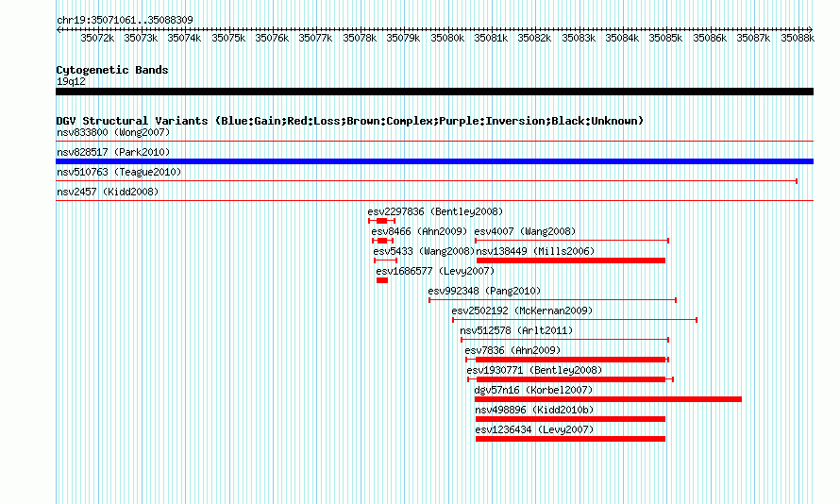Open the esv1930771 (Bentley2008) label
This screenshot has width=840, height=504.
point(534,370)
